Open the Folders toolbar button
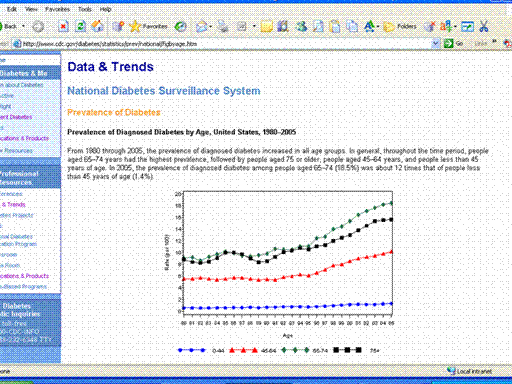The image size is (512, 384). coord(400,26)
